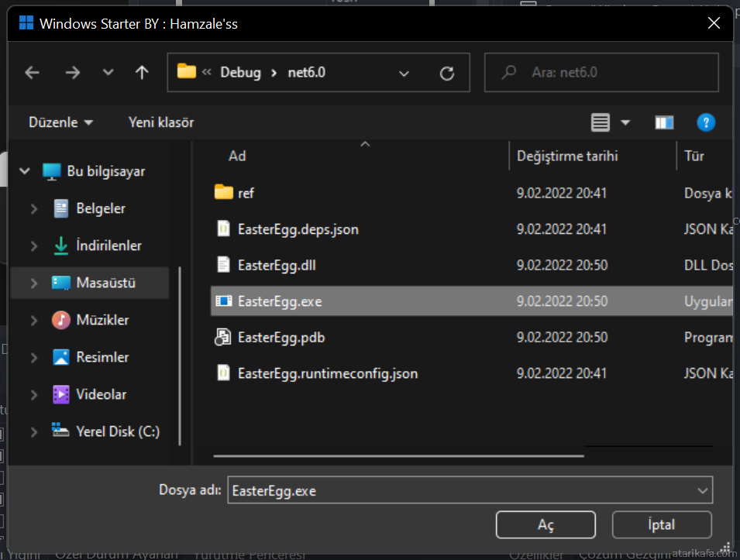Click the search box for net6.0
The height and width of the screenshot is (560, 740).
click(x=601, y=72)
